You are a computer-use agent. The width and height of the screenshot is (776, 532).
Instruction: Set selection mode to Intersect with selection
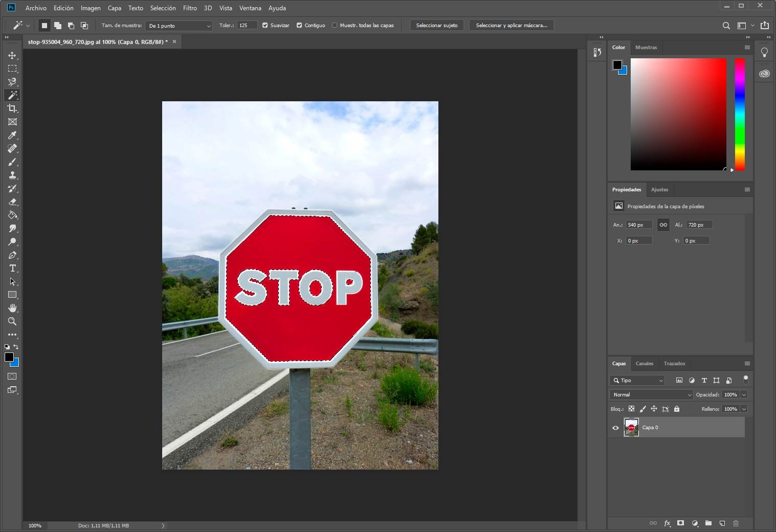click(x=84, y=26)
